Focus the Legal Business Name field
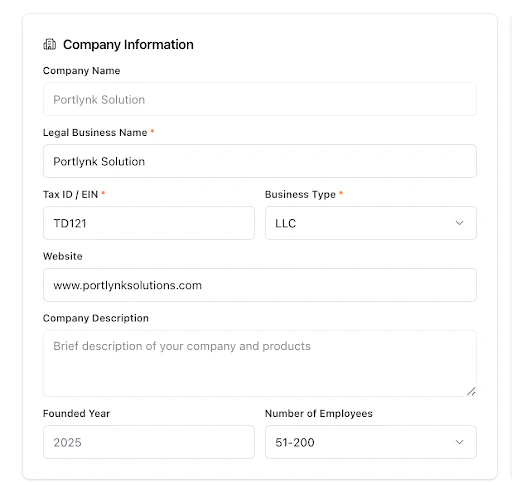Image resolution: width=512 pixels, height=485 pixels. [x=260, y=161]
